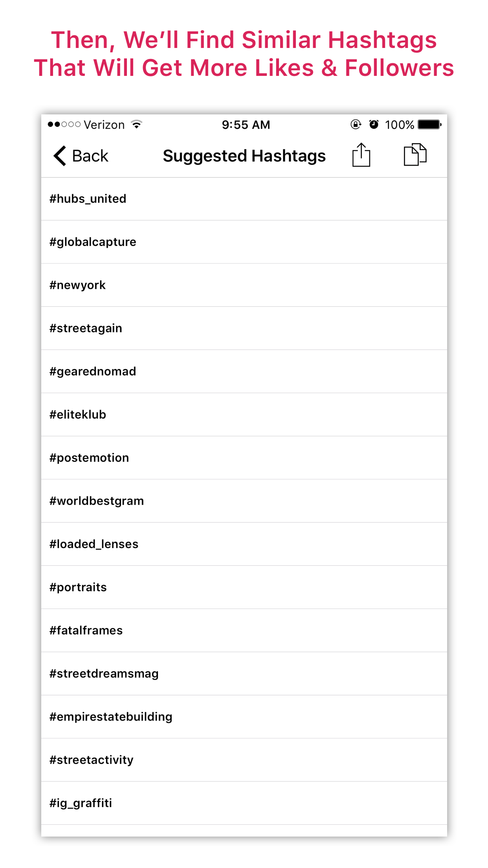Image resolution: width=488 pixels, height=868 pixels.
Task: Select the #worldbestgram hashtag
Action: point(244,500)
